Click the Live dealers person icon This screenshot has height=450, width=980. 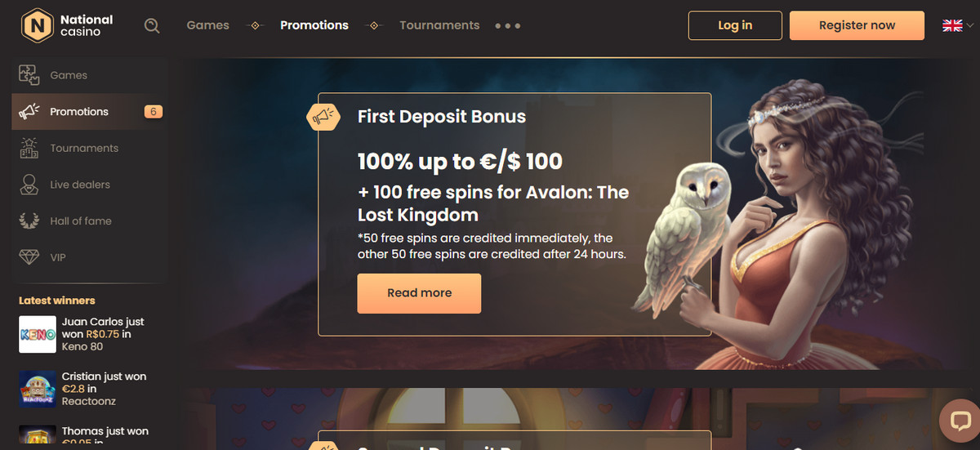point(29,185)
